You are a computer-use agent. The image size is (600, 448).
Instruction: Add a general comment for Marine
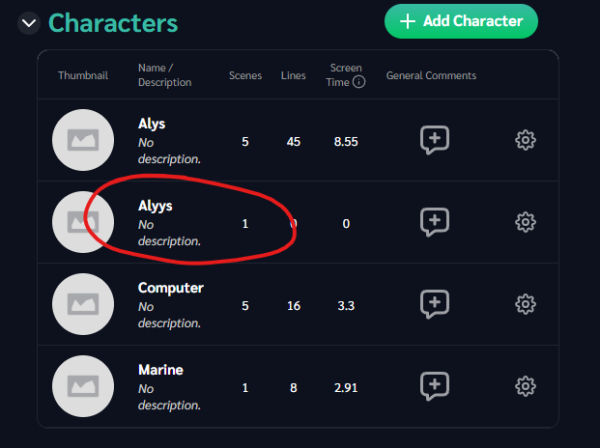point(434,385)
